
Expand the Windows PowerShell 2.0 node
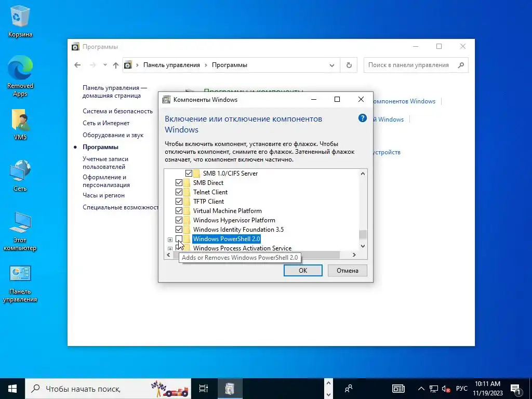(x=170, y=240)
